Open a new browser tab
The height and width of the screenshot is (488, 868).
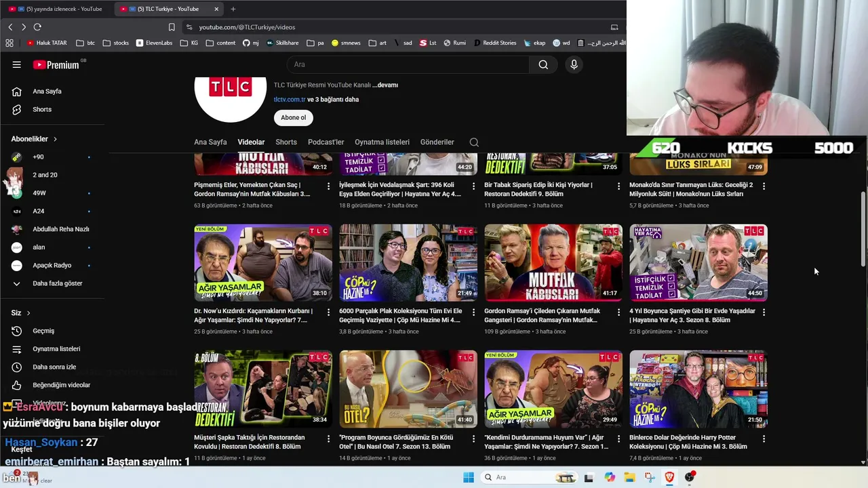click(x=233, y=9)
